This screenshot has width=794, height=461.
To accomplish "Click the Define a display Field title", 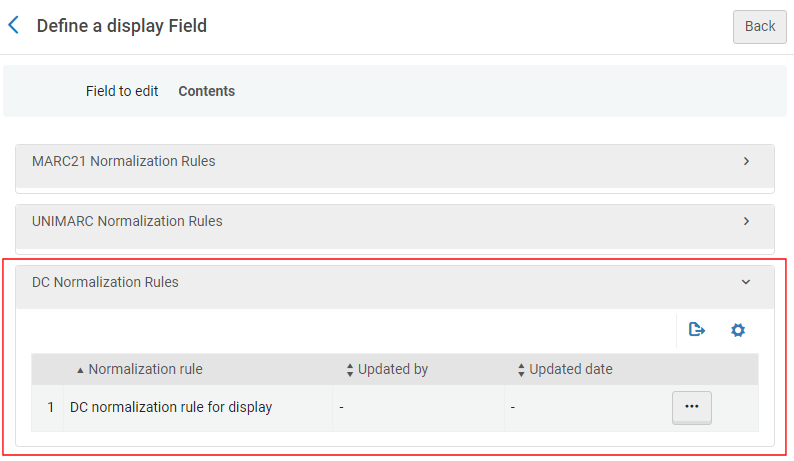I will [122, 26].
